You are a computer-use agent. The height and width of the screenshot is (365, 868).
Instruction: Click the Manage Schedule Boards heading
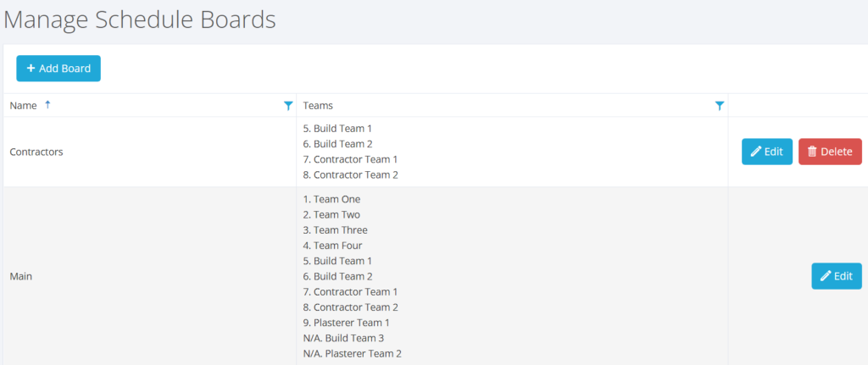140,20
